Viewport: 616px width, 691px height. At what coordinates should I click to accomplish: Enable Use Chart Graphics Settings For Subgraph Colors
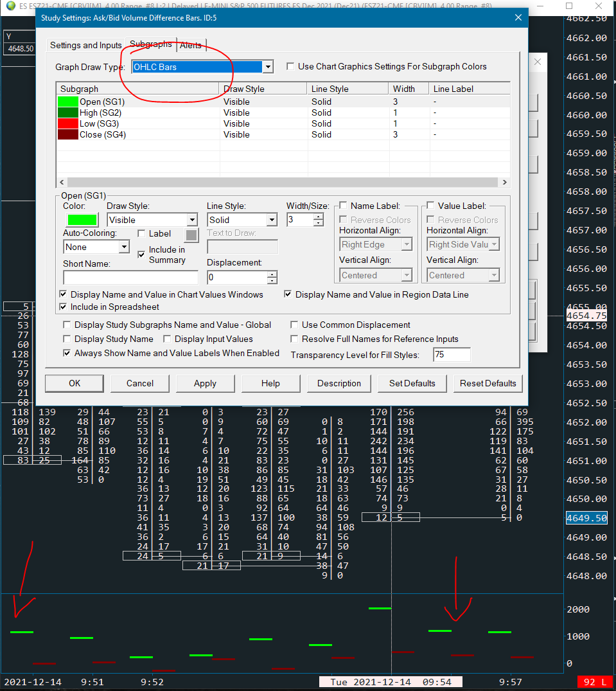tap(290, 66)
